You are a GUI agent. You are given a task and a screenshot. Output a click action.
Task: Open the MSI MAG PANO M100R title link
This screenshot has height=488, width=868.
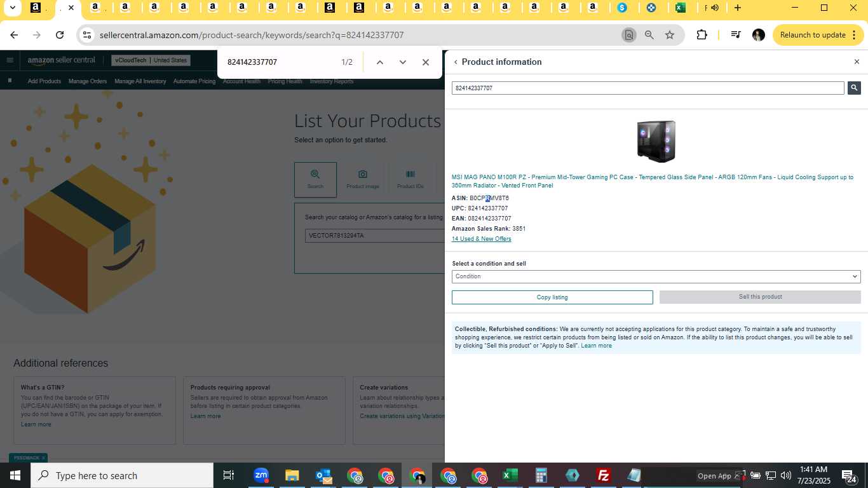click(653, 181)
